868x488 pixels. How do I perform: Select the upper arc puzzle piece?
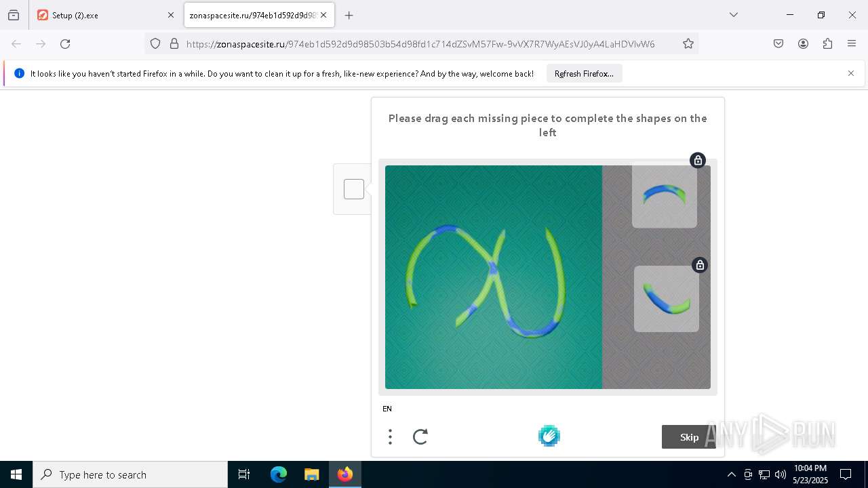click(665, 196)
